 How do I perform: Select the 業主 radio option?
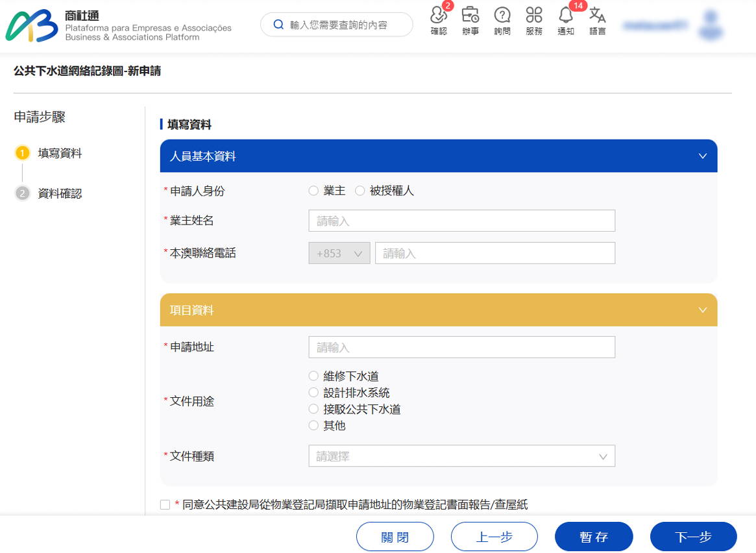point(314,191)
